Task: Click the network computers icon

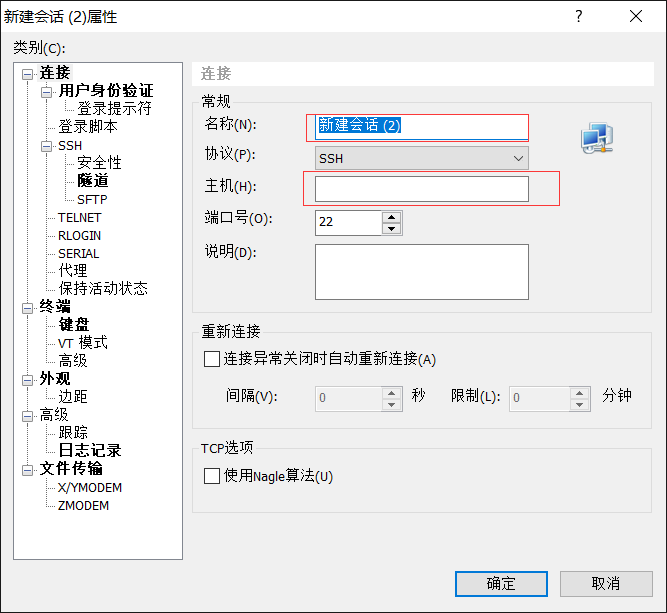Action: [x=597, y=138]
